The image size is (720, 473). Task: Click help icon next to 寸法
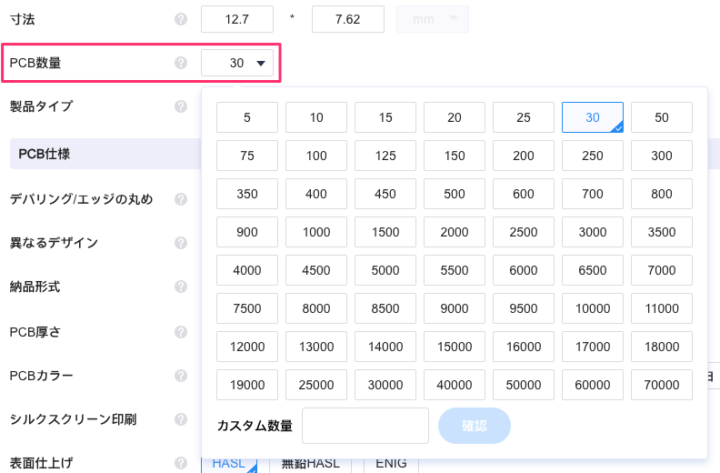[181, 19]
